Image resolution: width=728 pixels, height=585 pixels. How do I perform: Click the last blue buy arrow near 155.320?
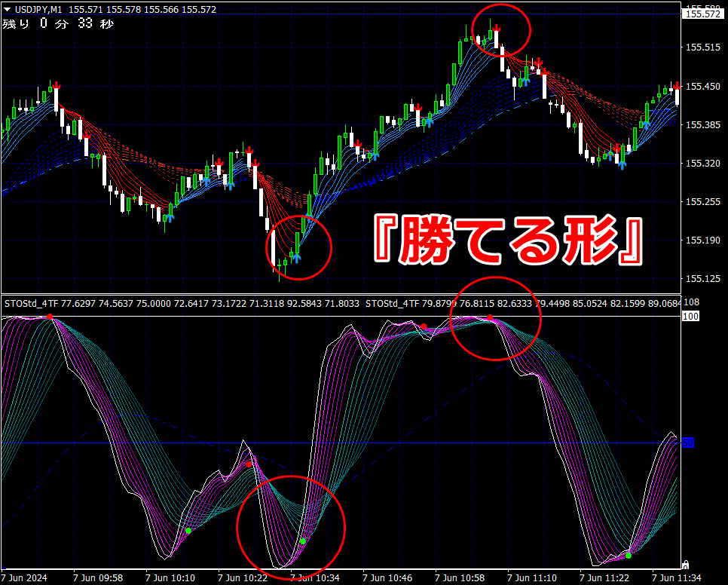tap(622, 164)
